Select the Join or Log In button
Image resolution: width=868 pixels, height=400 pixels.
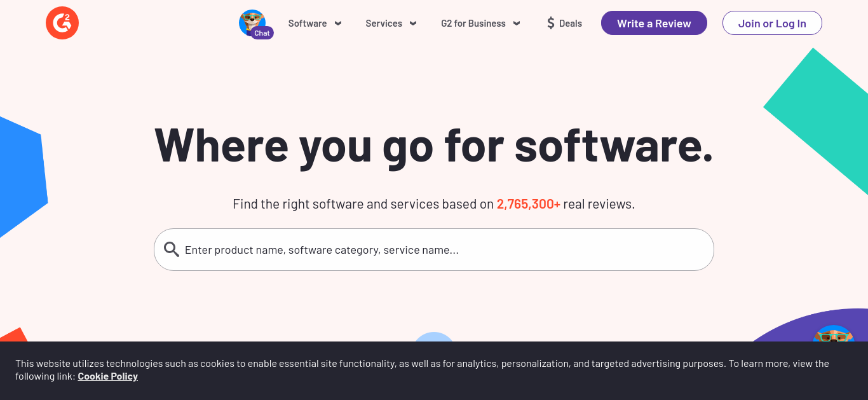[x=772, y=23]
